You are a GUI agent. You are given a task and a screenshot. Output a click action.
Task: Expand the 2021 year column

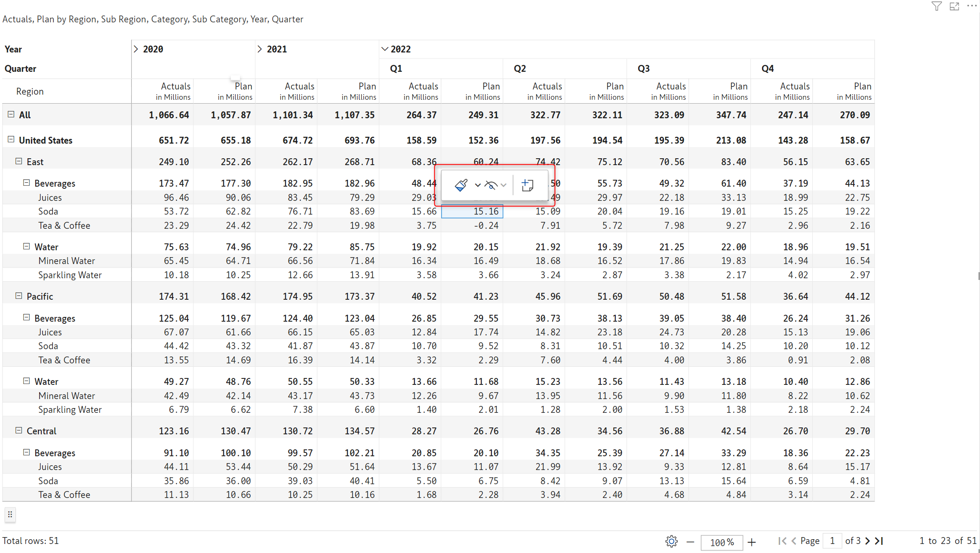[x=260, y=49]
